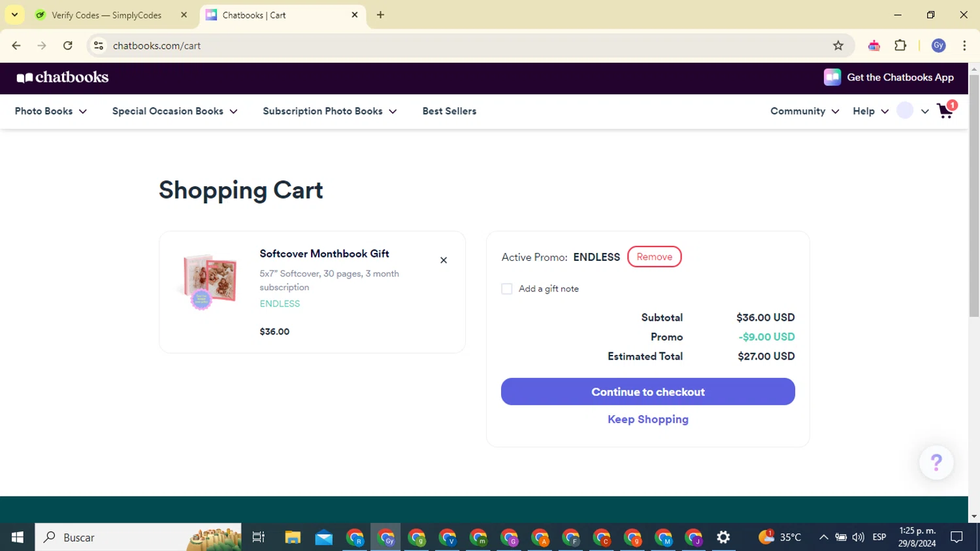This screenshot has width=980, height=551.
Task: Remove Softcover Monthbook Gift with X
Action: [444, 260]
